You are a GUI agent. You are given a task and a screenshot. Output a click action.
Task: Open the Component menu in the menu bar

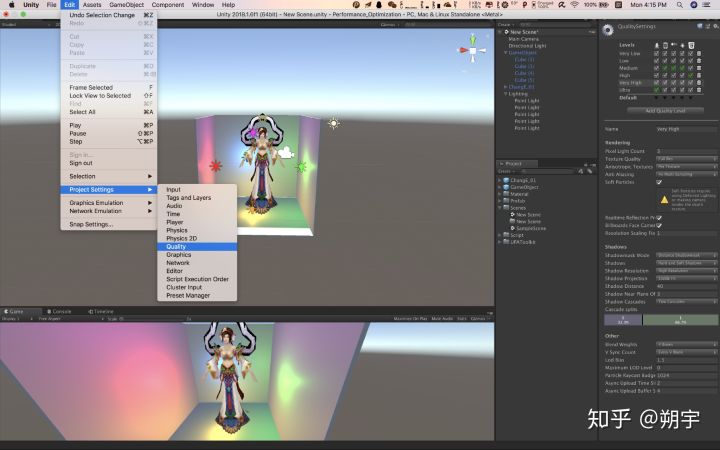click(168, 5)
